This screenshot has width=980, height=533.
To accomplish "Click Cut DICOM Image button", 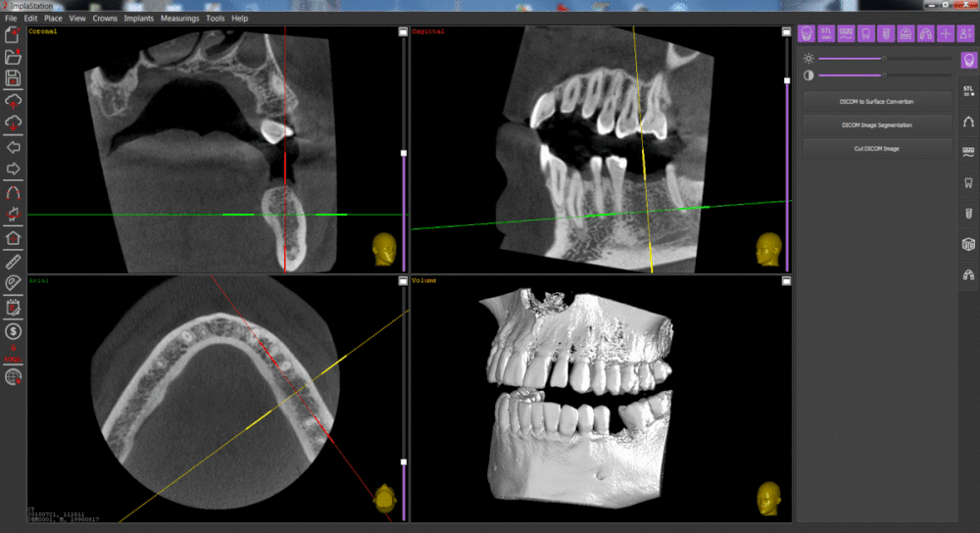I will pos(877,149).
